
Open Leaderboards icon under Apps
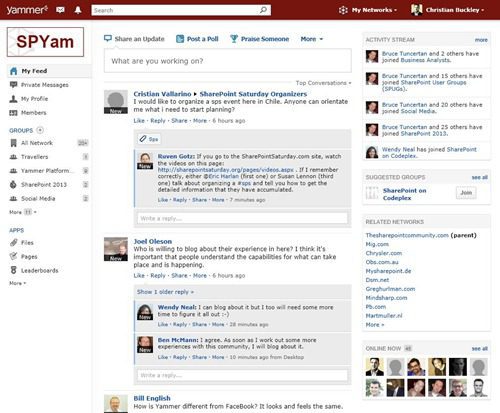[x=13, y=270]
